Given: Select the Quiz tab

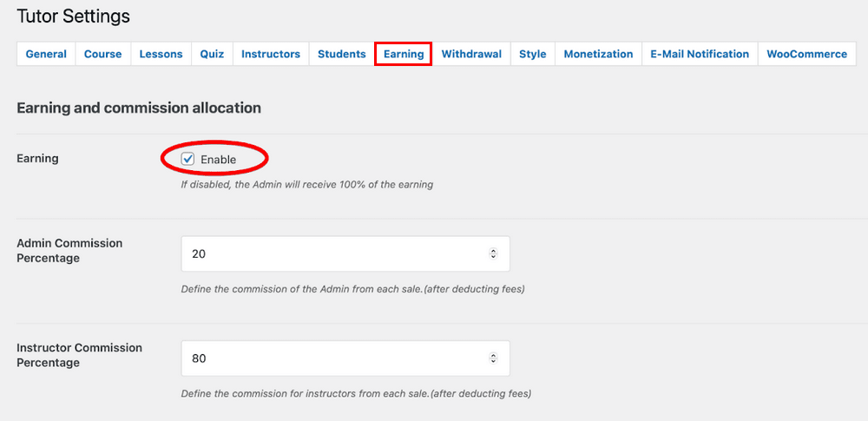Looking at the screenshot, I should pyautogui.click(x=212, y=54).
